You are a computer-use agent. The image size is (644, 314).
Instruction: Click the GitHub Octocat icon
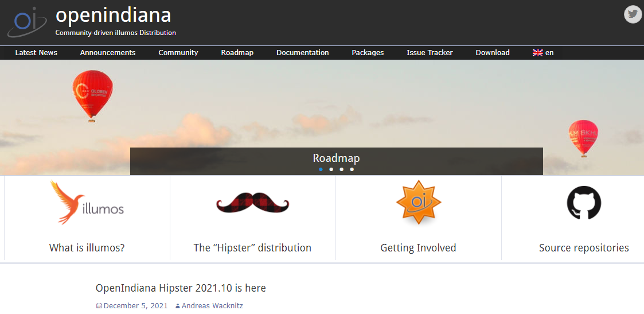click(x=584, y=203)
